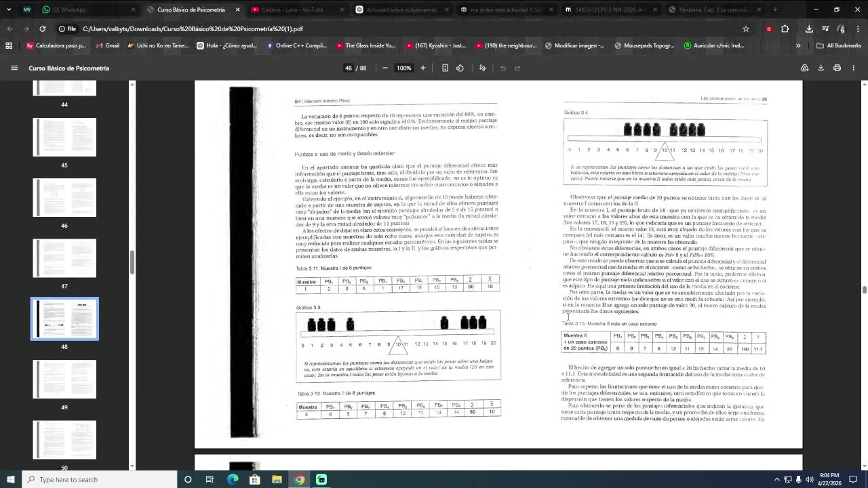Viewport: 868px width, 488px height.
Task: Click the Windows taskbar search box
Action: click(x=98, y=479)
